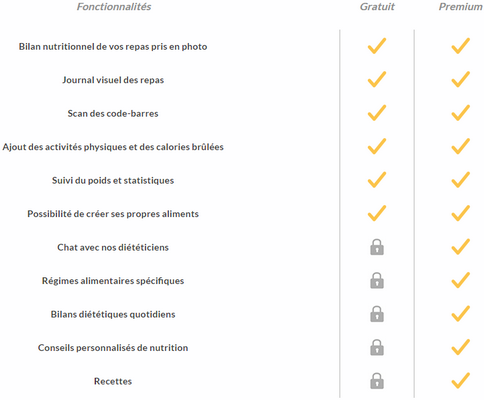
Task: Click the lock icon for Bilans diététiques quotidiens
Action: 377,314
